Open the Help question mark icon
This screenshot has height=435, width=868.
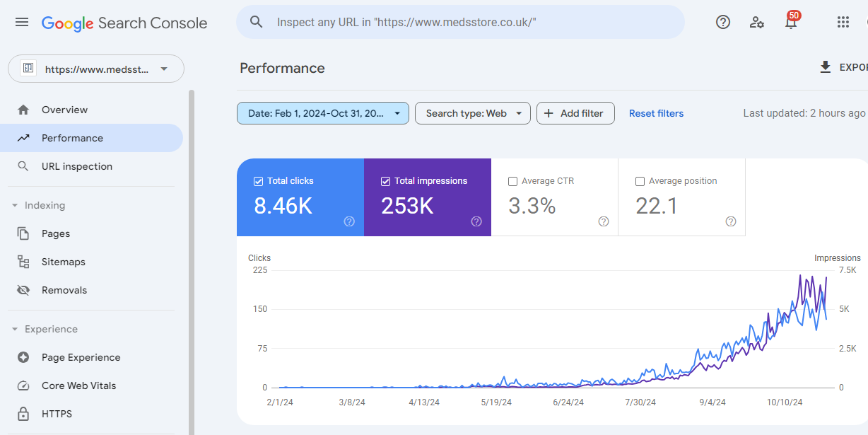click(x=723, y=22)
